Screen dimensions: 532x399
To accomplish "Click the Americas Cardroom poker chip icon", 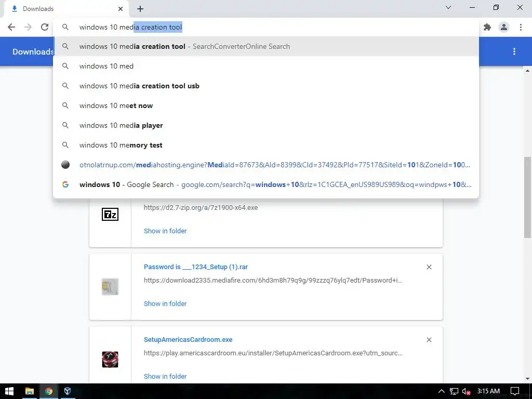I will (x=110, y=360).
